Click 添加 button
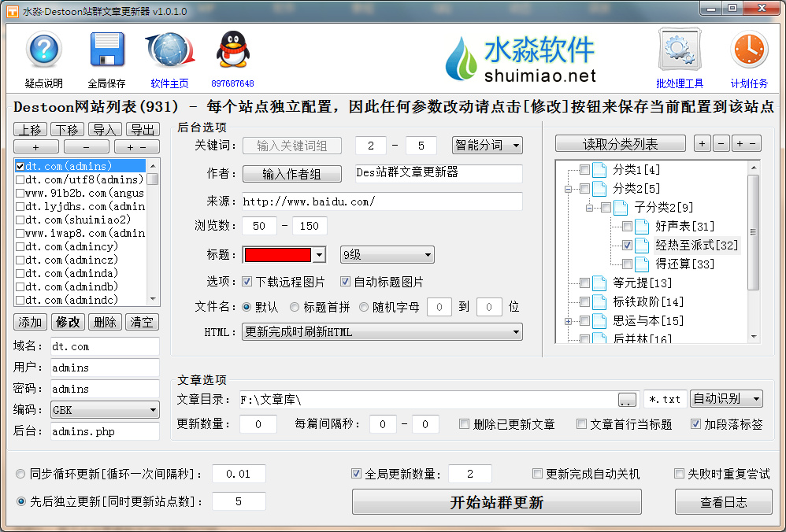786x532 pixels. (x=30, y=322)
